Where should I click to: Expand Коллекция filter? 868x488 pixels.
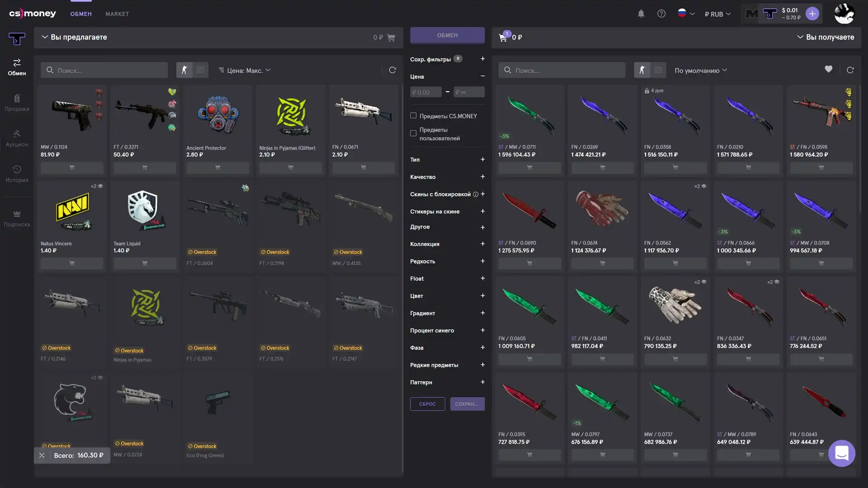pyautogui.click(x=482, y=244)
